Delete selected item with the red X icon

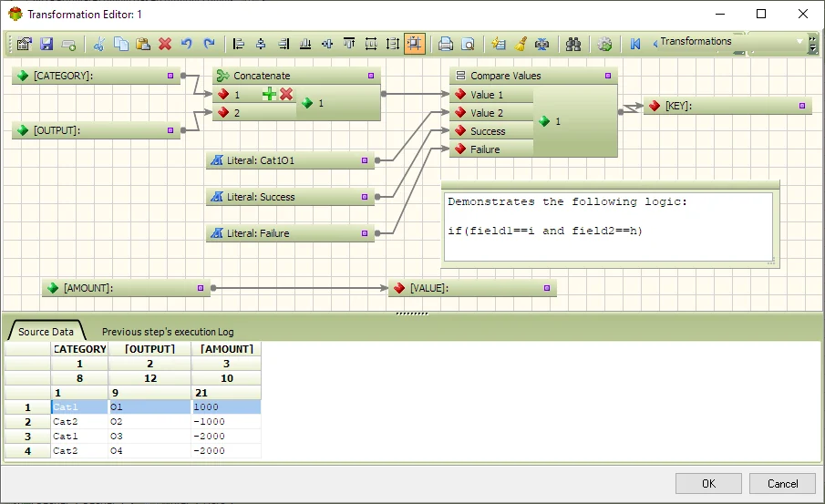(165, 44)
